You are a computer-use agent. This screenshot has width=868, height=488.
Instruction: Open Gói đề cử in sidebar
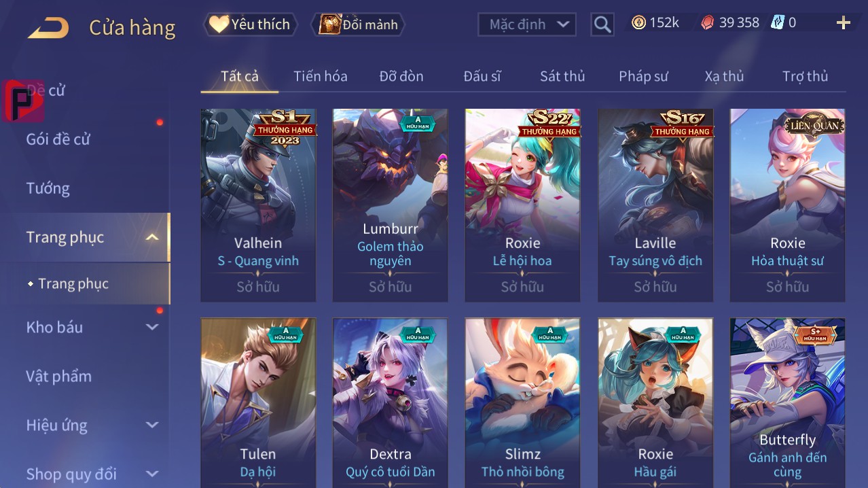click(x=58, y=139)
